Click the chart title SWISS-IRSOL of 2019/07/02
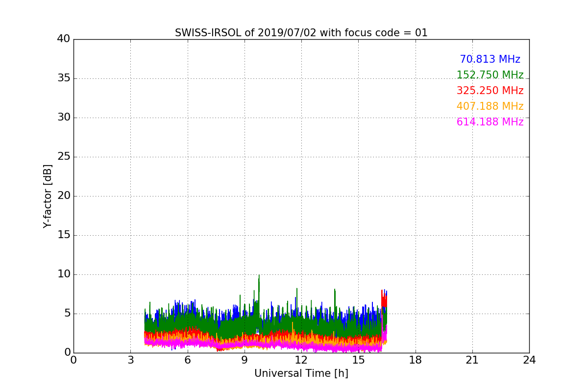 pos(301,33)
